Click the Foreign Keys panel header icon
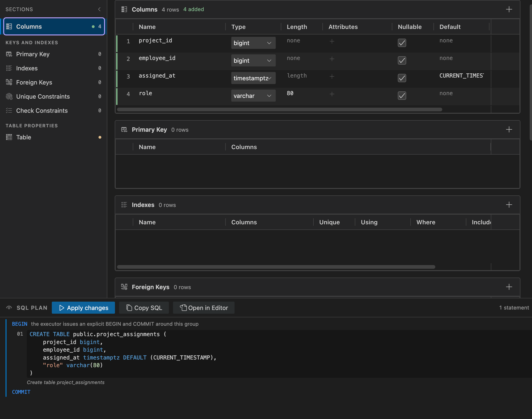Screen dimensions: 532x419 124,287
